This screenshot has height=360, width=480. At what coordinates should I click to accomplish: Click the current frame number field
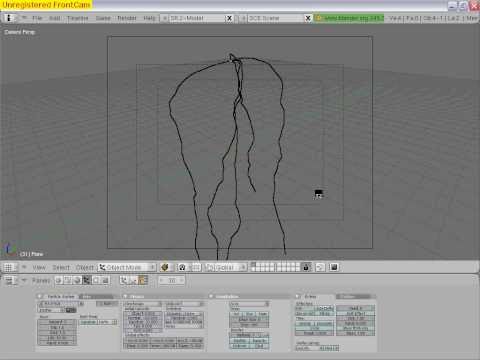[x=172, y=281]
